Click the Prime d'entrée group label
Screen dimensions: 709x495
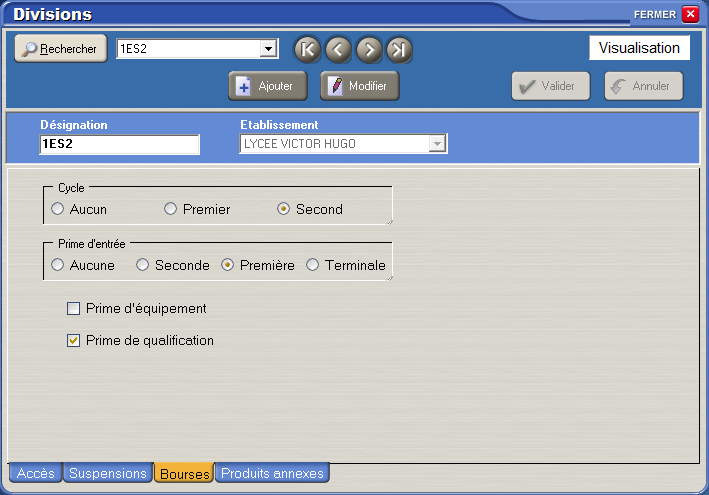92,244
